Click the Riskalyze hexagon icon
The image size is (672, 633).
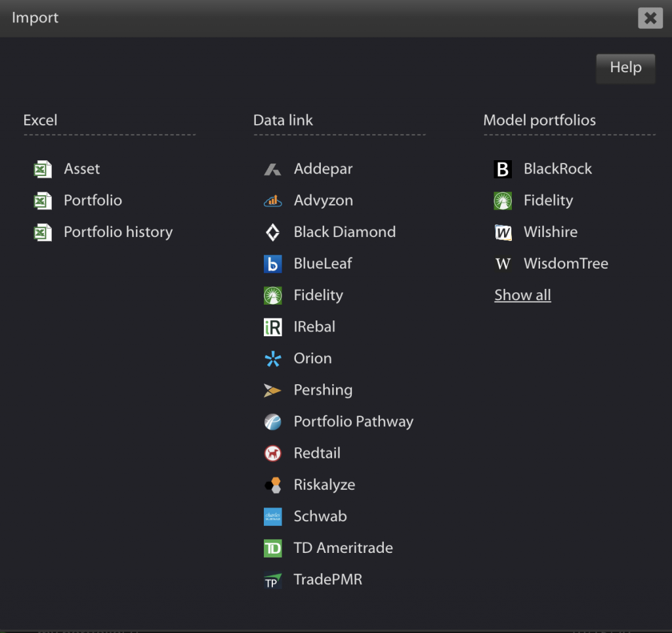point(272,485)
